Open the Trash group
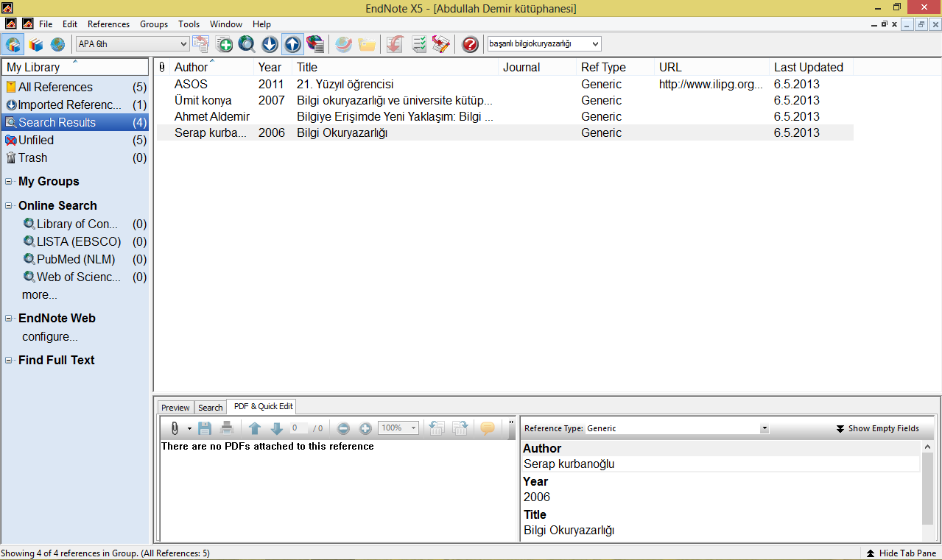This screenshot has width=942, height=560. [x=76, y=157]
